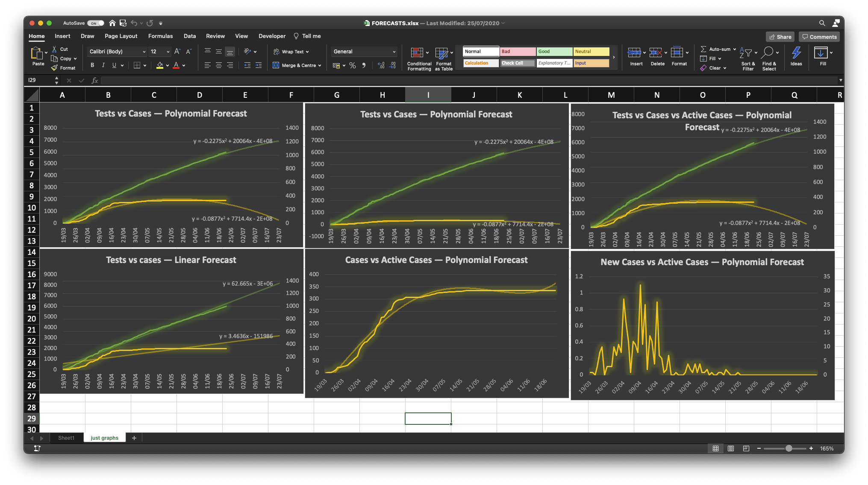The image size is (868, 485).
Task: Select the Sheet1 worksheet tab
Action: coord(66,438)
